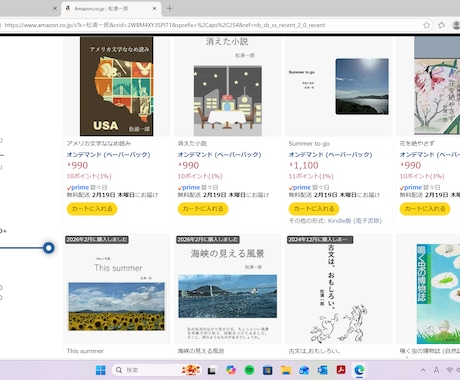Open the 消えた小説 book cover
Screen dimensions: 460x380
(x=227, y=86)
